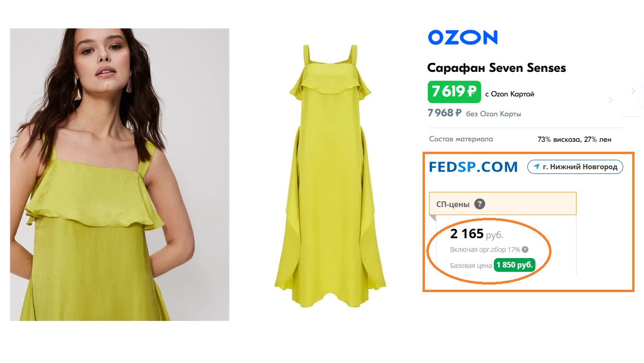Click the green 1 850 руб. base price badge
This screenshot has width=644, height=363.
coord(515,265)
